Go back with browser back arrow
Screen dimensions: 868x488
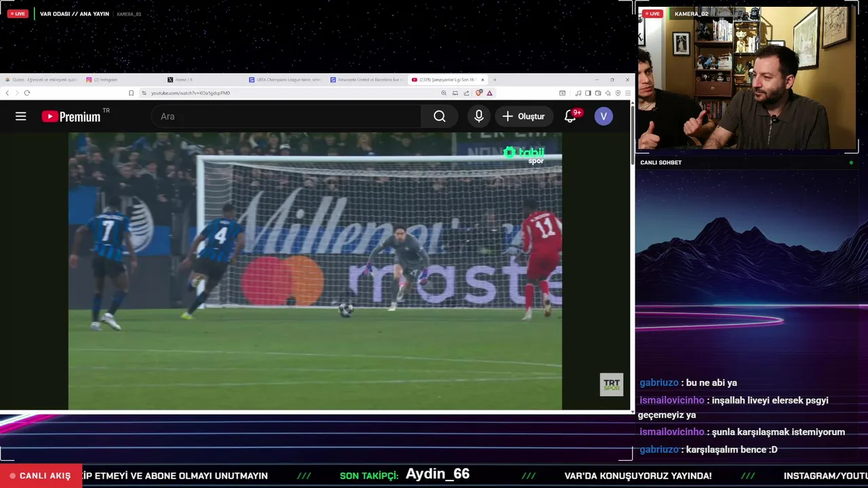7,93
